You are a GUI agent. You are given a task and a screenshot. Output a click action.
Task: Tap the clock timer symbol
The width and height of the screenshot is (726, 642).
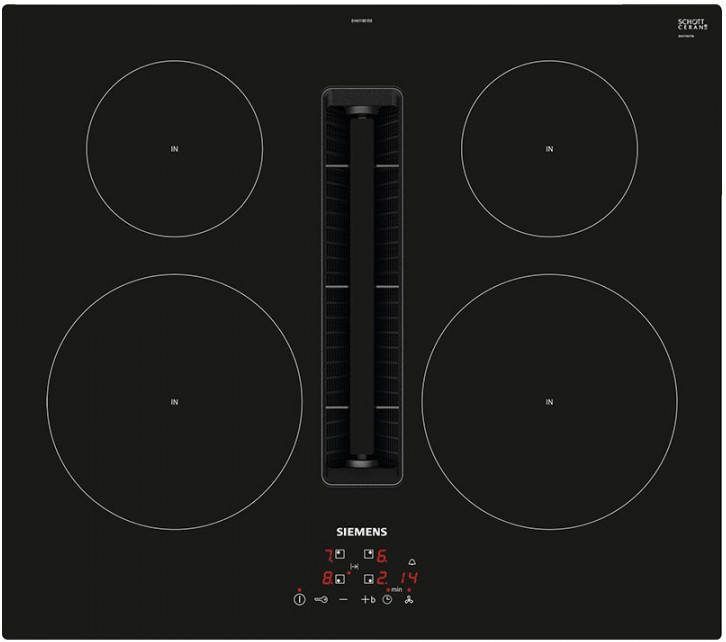coord(387,599)
